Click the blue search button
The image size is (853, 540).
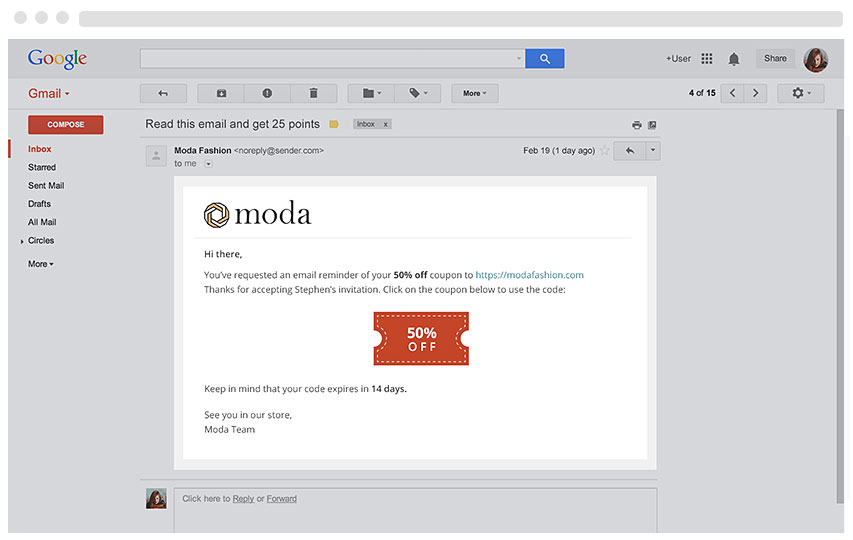coord(545,58)
